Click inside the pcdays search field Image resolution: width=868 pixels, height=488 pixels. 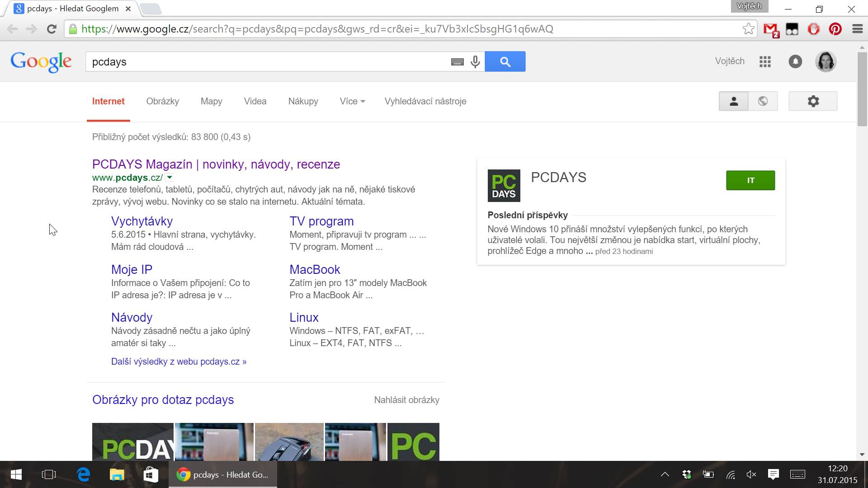pos(267,62)
